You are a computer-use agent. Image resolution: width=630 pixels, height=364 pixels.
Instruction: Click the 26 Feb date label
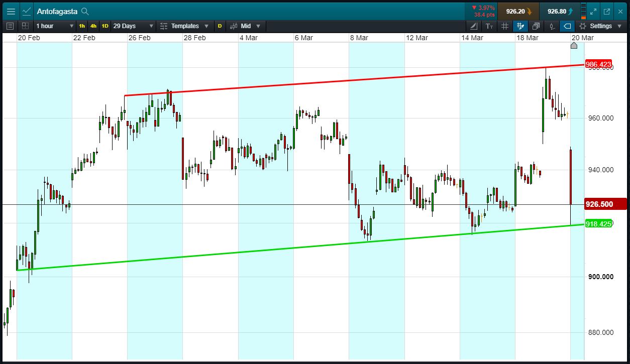(140, 38)
